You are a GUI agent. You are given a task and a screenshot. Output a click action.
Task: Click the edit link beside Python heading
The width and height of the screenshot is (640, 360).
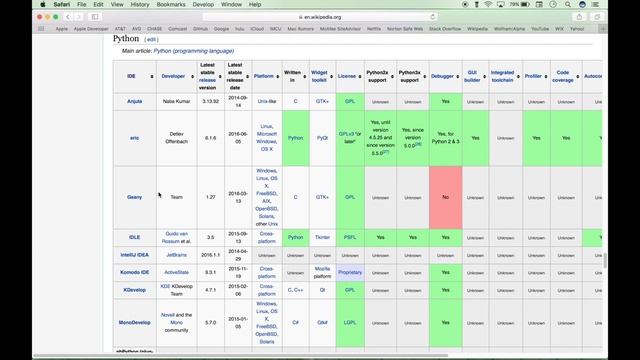pyautogui.click(x=151, y=40)
